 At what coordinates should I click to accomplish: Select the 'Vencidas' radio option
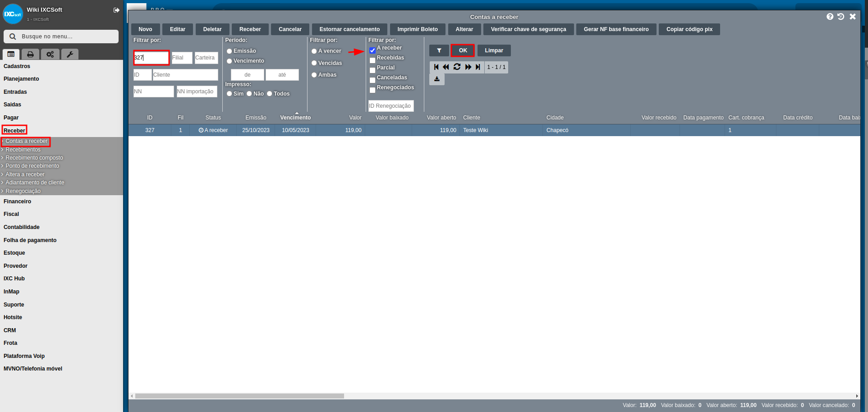314,63
